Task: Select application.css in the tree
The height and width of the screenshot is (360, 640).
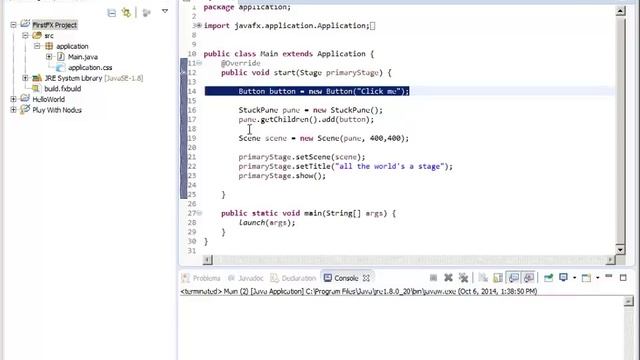Action: pyautogui.click(x=90, y=67)
